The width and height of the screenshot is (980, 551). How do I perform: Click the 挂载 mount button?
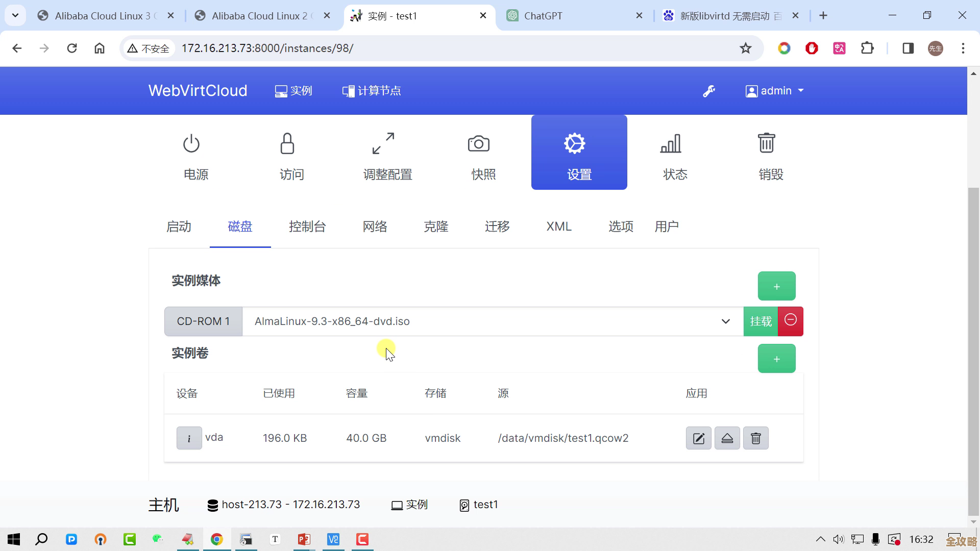tap(761, 321)
